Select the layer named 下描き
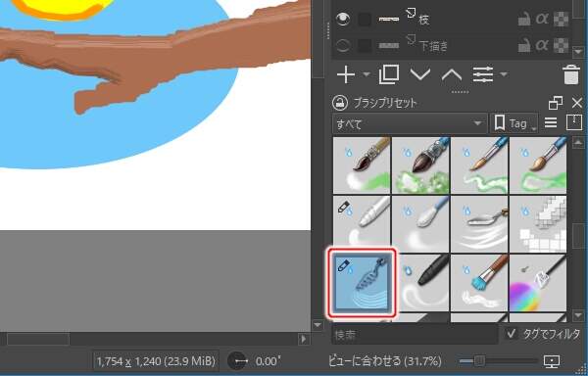Image resolution: width=588 pixels, height=376 pixels. [433, 46]
